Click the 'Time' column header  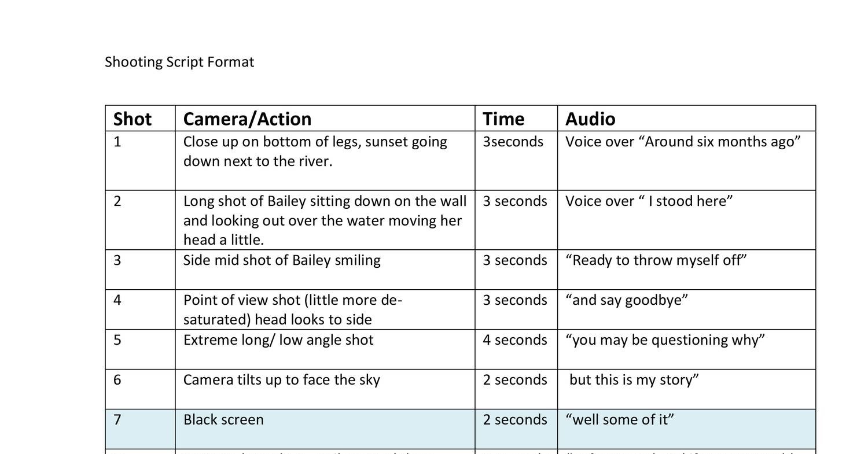tap(503, 119)
